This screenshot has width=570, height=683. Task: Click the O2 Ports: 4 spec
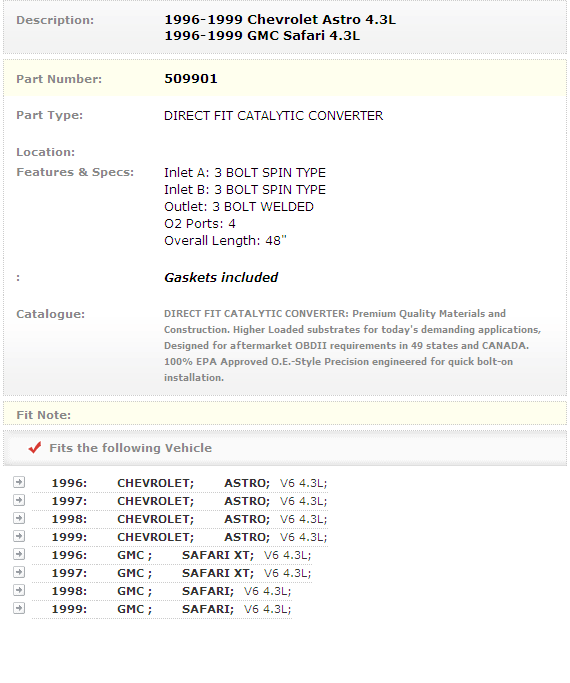[200, 224]
